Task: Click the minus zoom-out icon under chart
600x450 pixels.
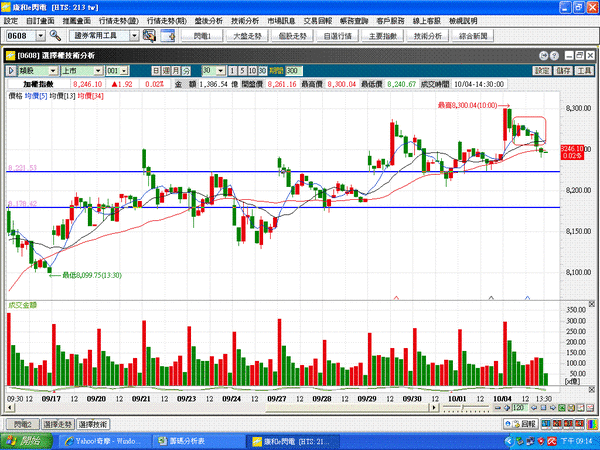Action: point(497,408)
